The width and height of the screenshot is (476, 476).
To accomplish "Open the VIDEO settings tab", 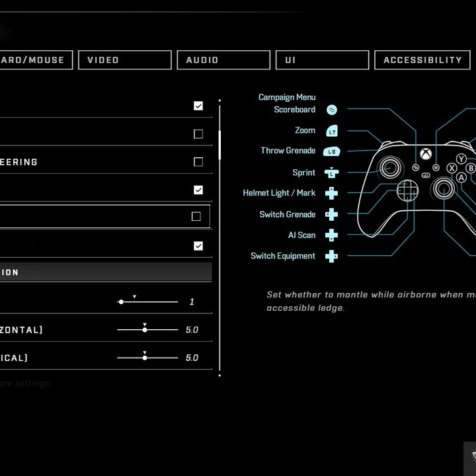I will coord(125,59).
